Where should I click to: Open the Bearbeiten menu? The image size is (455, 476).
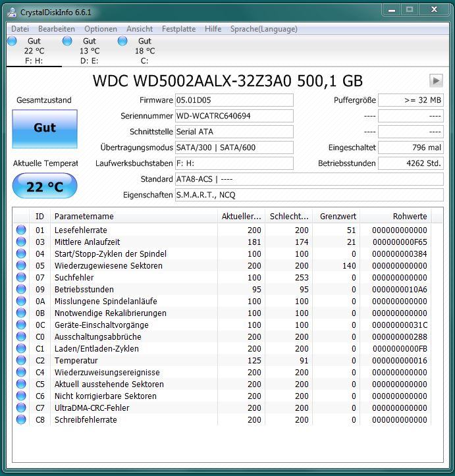(57, 29)
